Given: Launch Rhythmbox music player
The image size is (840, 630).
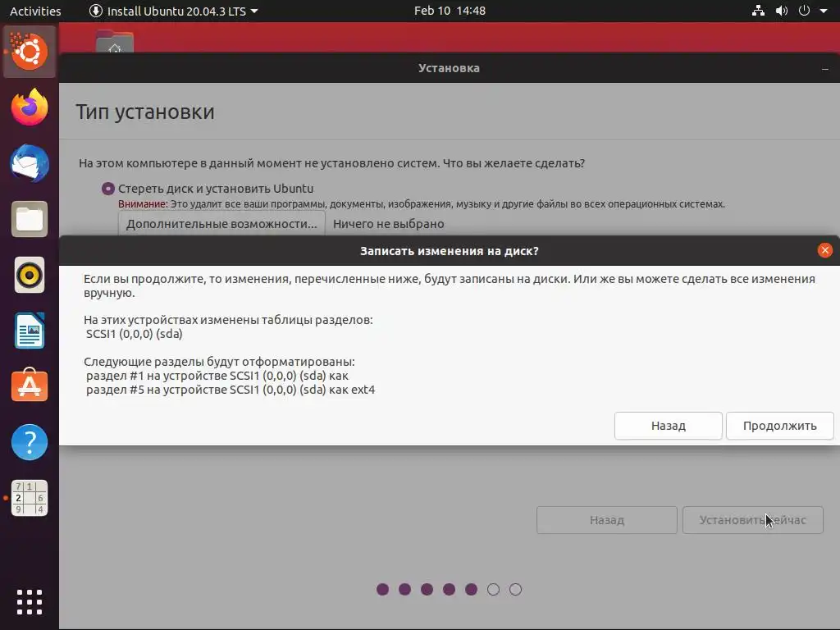Looking at the screenshot, I should click(x=30, y=275).
